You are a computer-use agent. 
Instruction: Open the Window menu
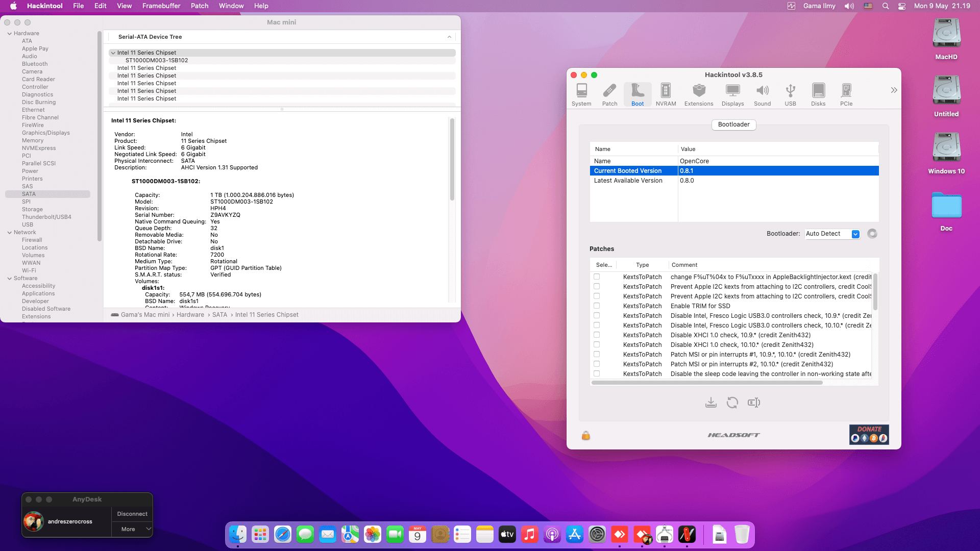point(231,6)
